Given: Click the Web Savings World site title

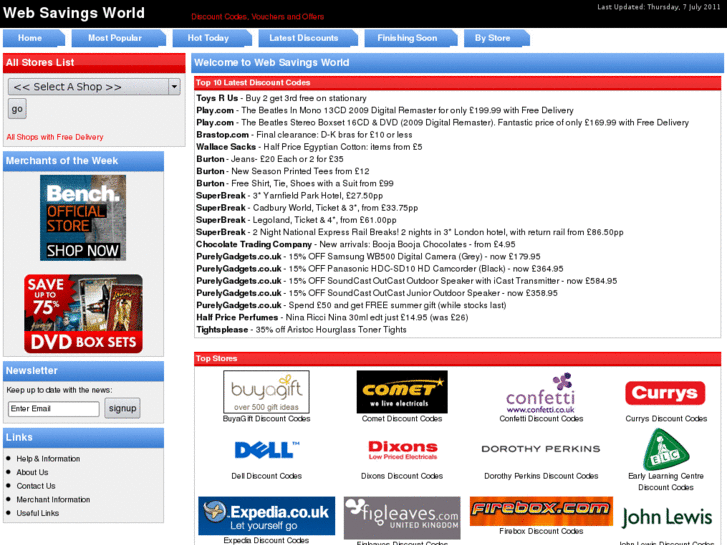Looking at the screenshot, I should pos(74,13).
